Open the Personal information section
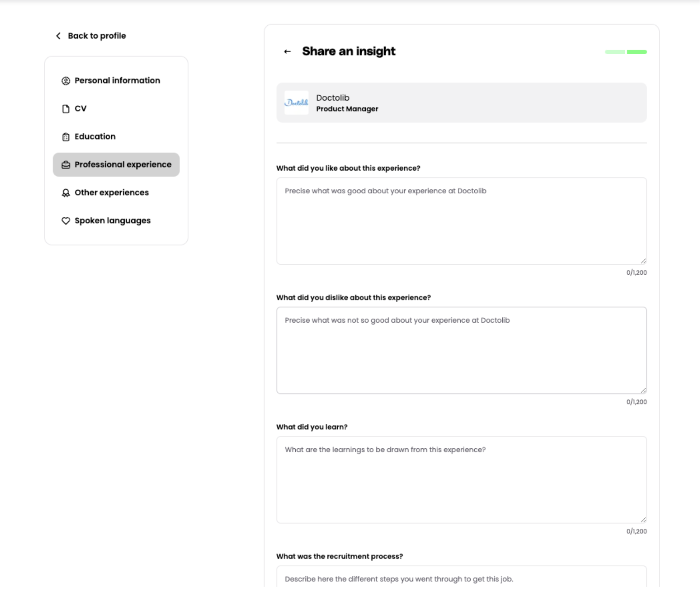 click(x=117, y=80)
